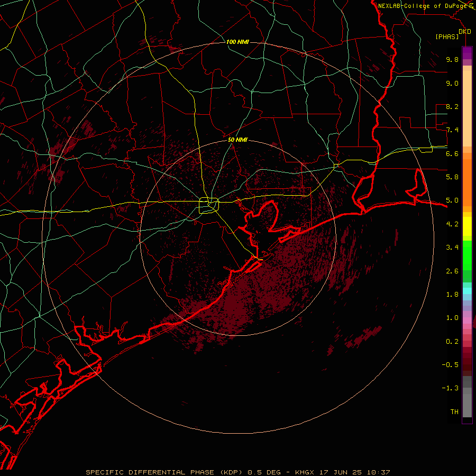This screenshot has width=476, height=476.
Task: Click the "0.2" scale value
Action: tap(452, 342)
